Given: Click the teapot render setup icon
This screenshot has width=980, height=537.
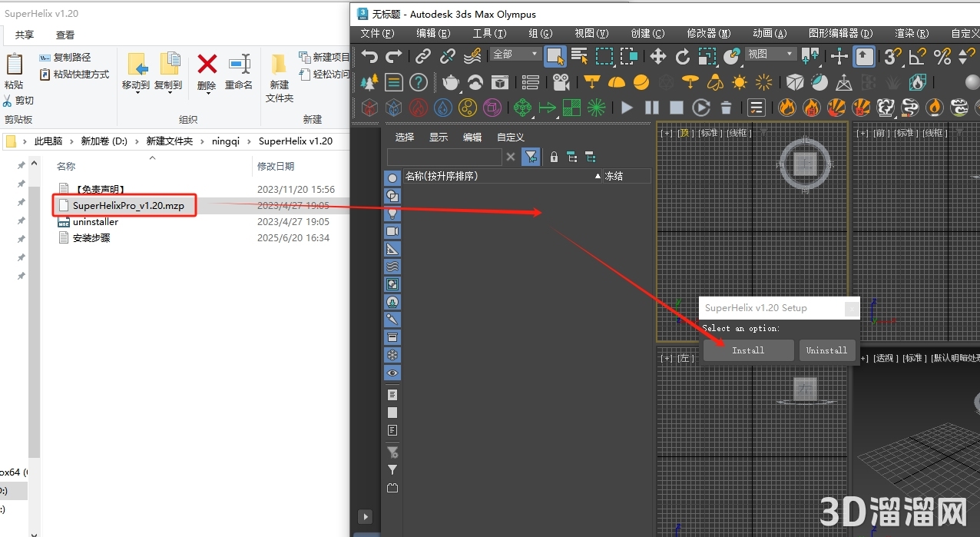Looking at the screenshot, I should (451, 82).
